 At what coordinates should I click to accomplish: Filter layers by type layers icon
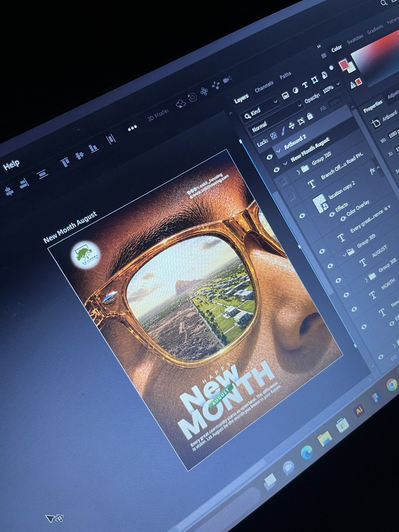pos(305,84)
